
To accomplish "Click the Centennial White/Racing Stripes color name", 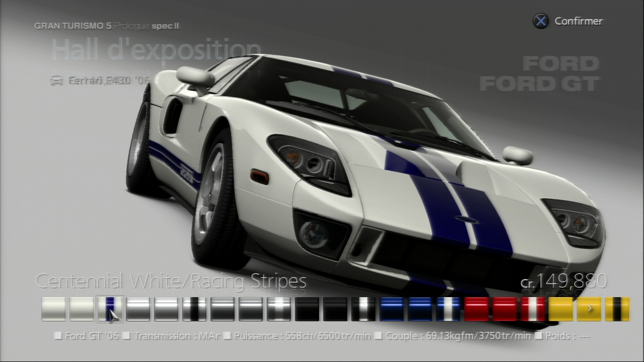I will pyautogui.click(x=171, y=281).
